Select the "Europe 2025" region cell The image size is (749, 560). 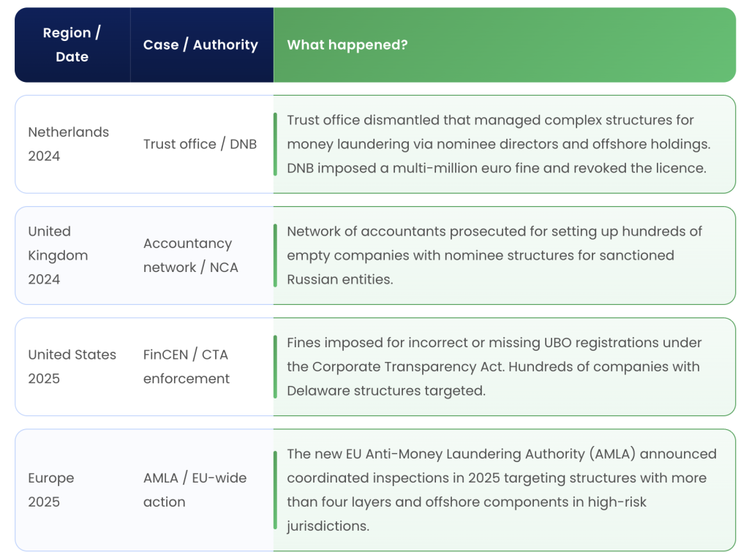click(51, 490)
